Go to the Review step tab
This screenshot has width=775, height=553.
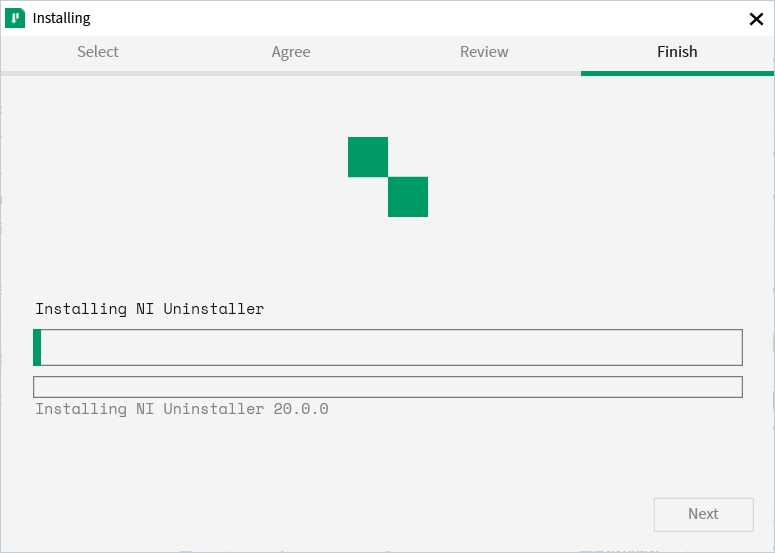[x=484, y=51]
